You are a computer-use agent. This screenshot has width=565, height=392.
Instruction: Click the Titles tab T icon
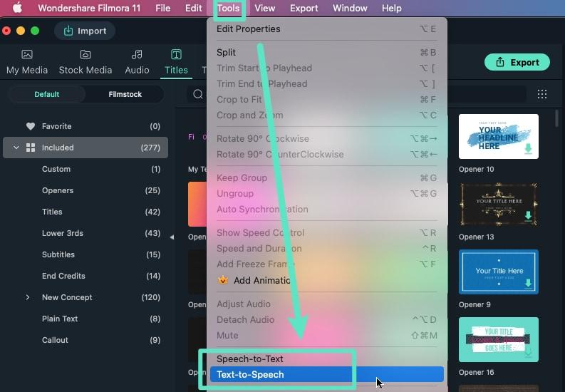coord(176,54)
